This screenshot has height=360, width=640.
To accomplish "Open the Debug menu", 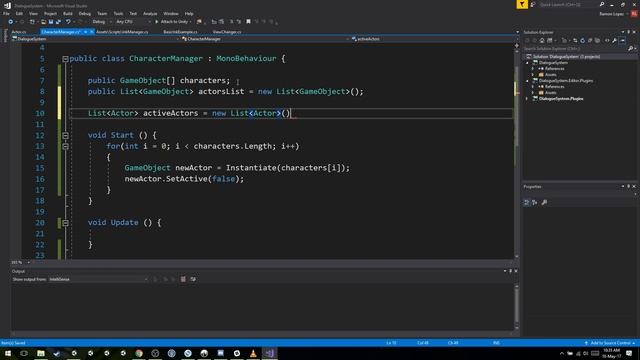I will [x=84, y=13].
